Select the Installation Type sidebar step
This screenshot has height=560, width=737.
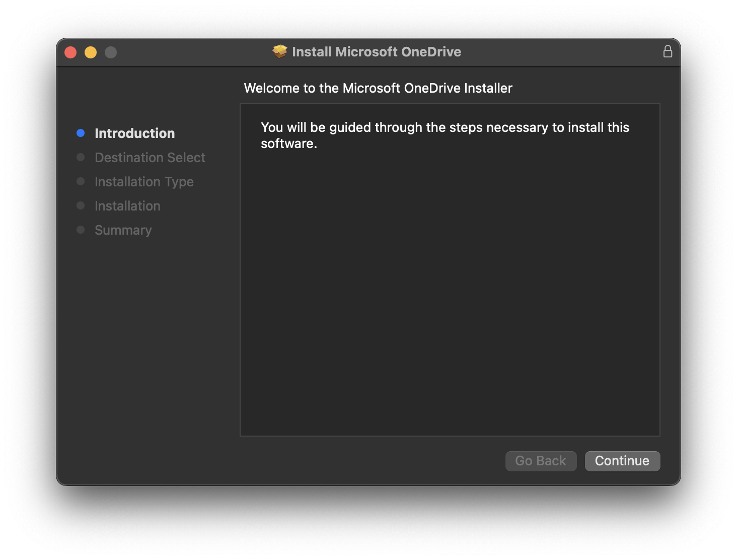pyautogui.click(x=144, y=181)
